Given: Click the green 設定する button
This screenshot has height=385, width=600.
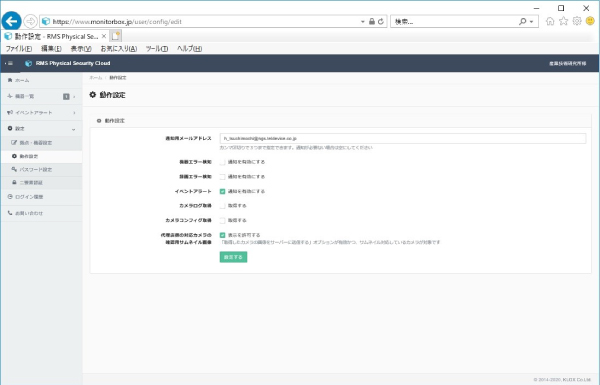Looking at the screenshot, I should tap(233, 257).
